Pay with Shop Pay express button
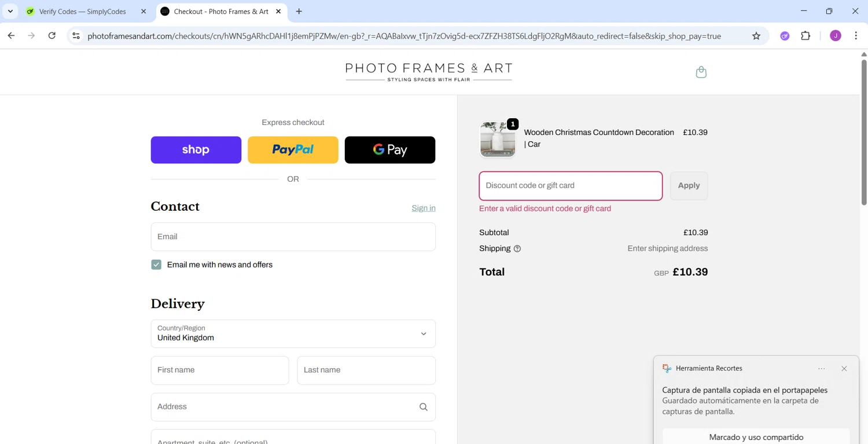This screenshot has height=444, width=868. [196, 150]
